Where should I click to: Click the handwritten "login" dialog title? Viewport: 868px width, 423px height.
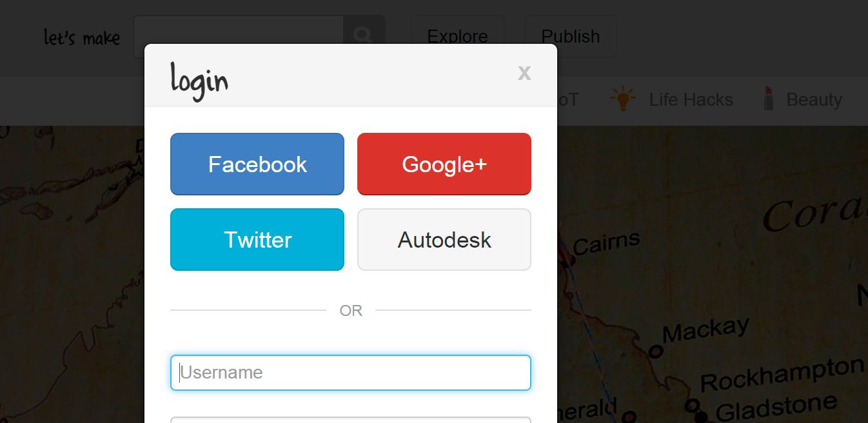[x=199, y=80]
